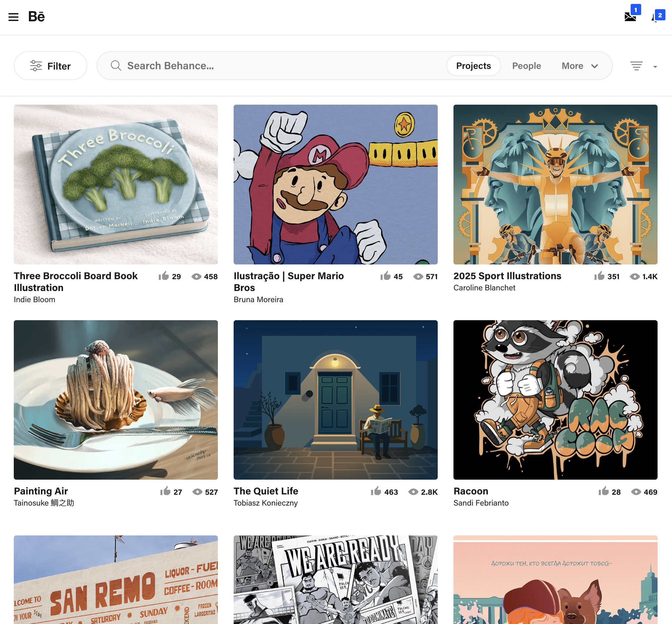Viewport: 672px width, 624px height.
Task: Open the Filter panel
Action: point(50,66)
